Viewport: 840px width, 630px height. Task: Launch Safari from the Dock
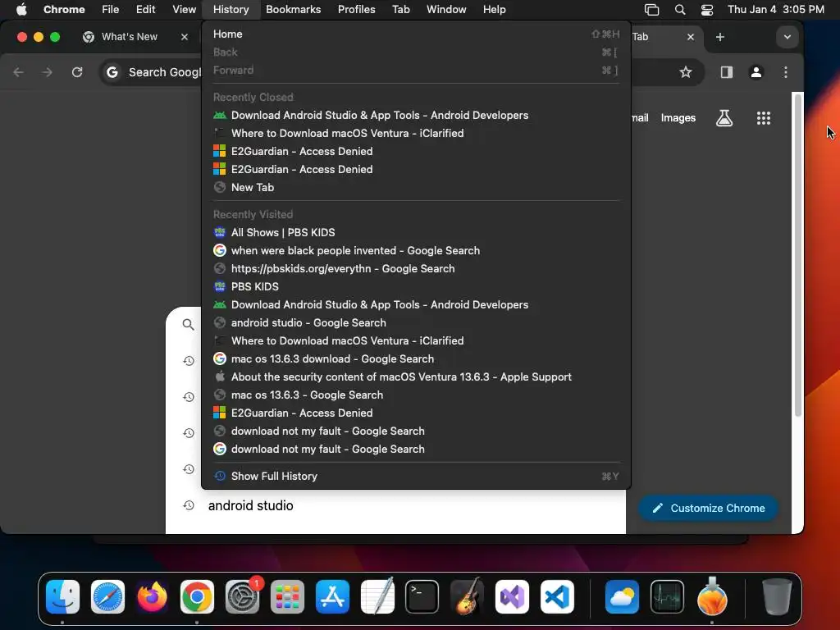coord(107,596)
